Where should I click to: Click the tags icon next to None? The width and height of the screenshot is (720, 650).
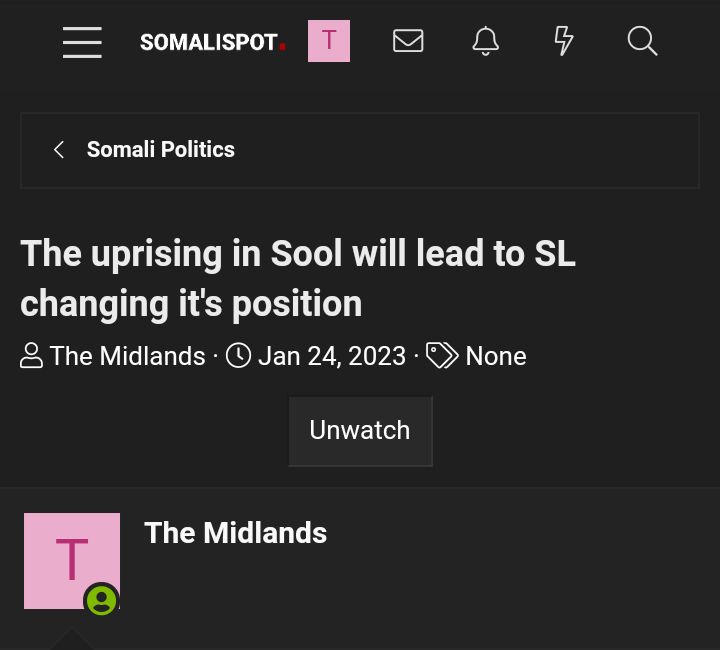[x=442, y=355]
